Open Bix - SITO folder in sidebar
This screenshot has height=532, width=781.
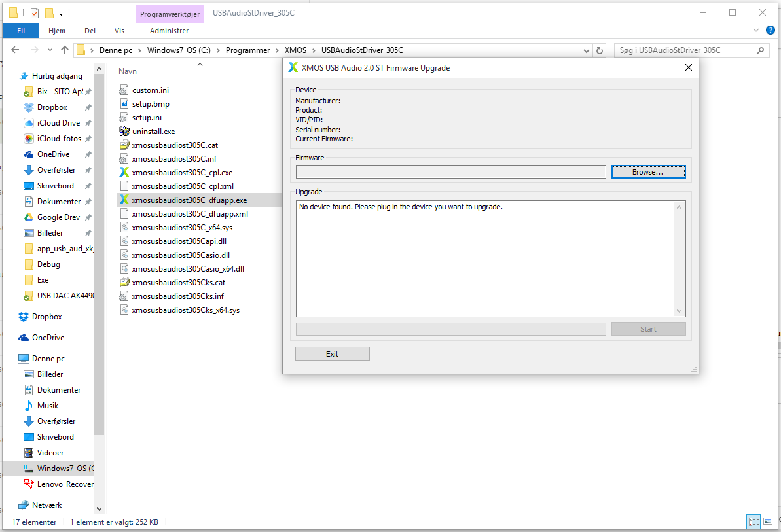coord(60,92)
